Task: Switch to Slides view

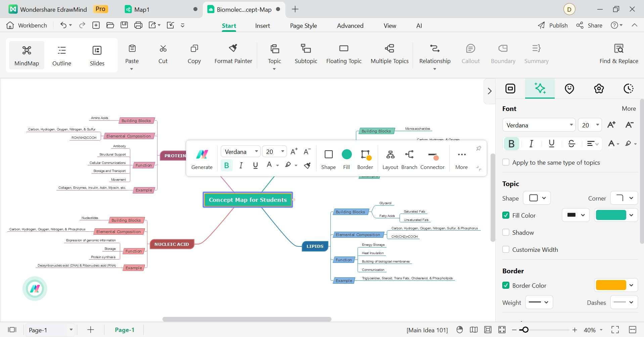Action: point(97,55)
